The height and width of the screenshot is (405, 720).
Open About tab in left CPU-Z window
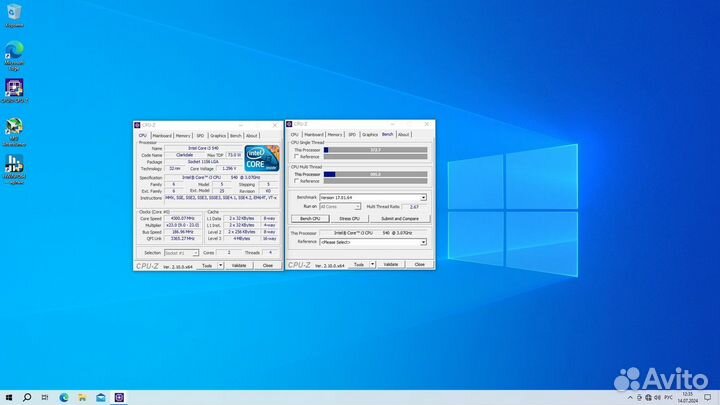(x=252, y=136)
